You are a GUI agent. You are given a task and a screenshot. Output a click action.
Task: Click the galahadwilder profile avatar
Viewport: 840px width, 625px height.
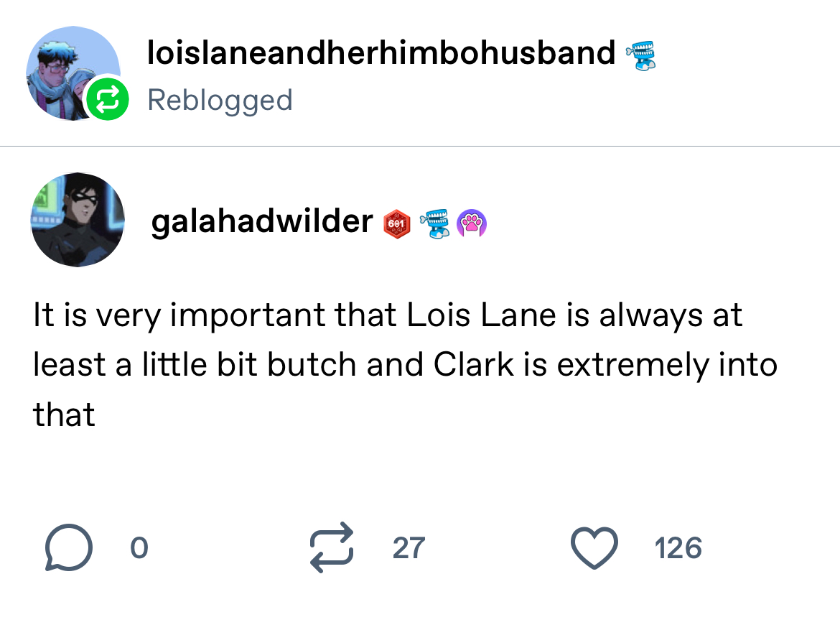click(x=78, y=219)
